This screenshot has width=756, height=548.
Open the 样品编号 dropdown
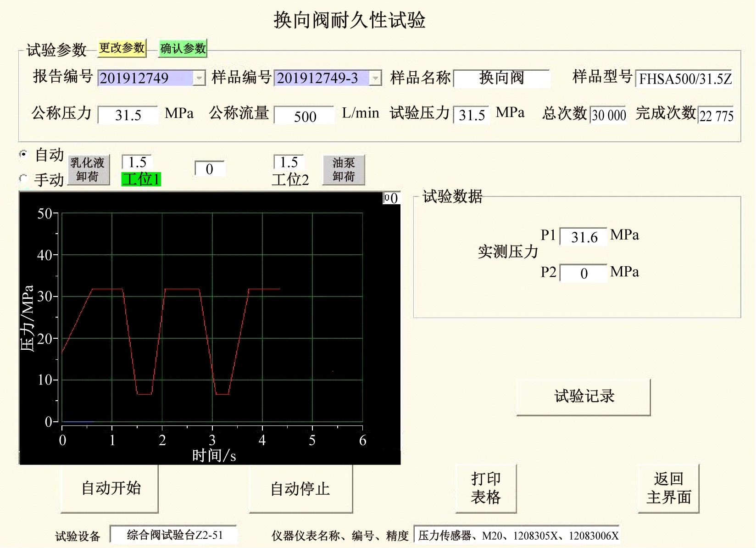[x=375, y=78]
